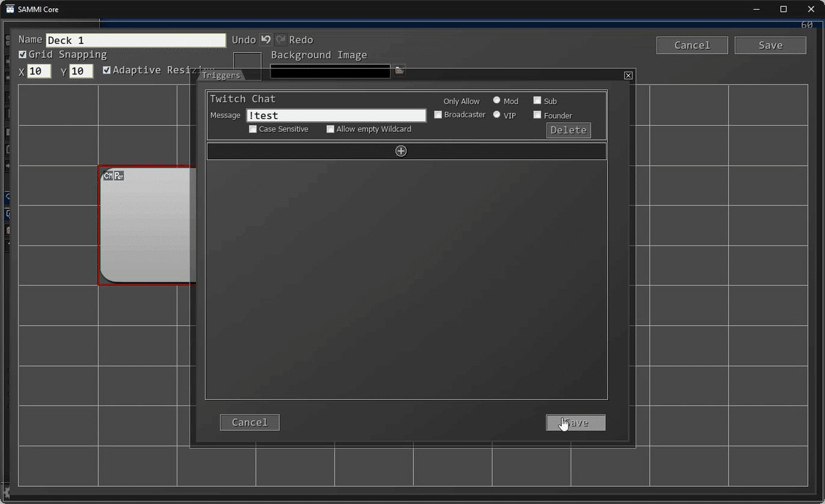The image size is (825, 504).
Task: Check Allow empty Wildcard
Action: (331, 129)
